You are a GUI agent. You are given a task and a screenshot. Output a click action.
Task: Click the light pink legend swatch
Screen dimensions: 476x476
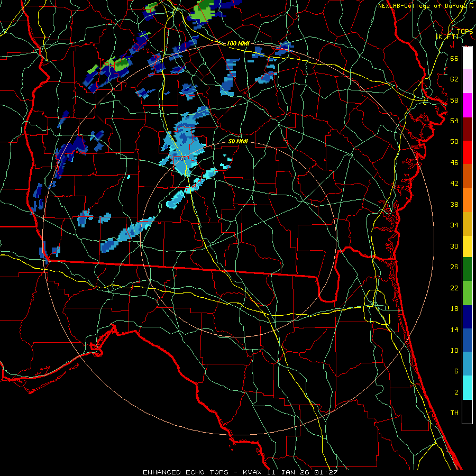click(467, 81)
